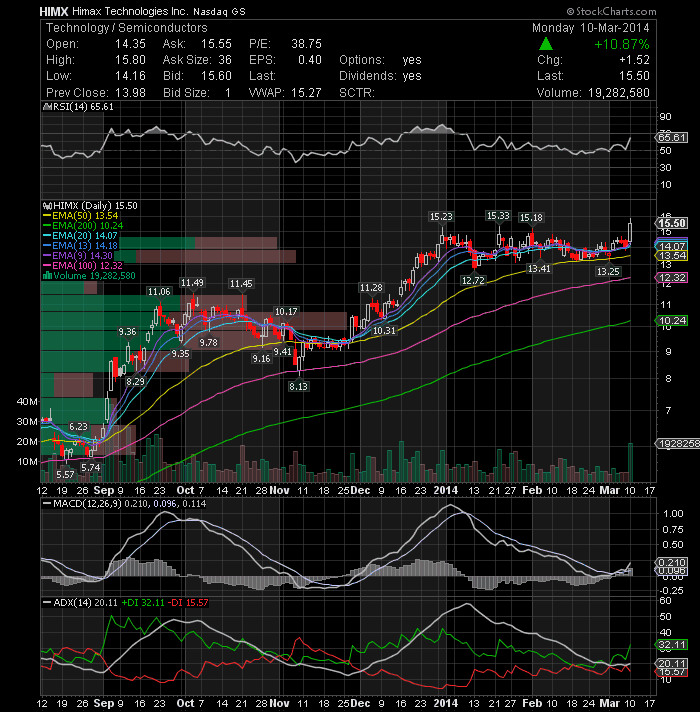The width and height of the screenshot is (700, 712).
Task: Click the -DI 15.57 legend value
Action: 188,603
